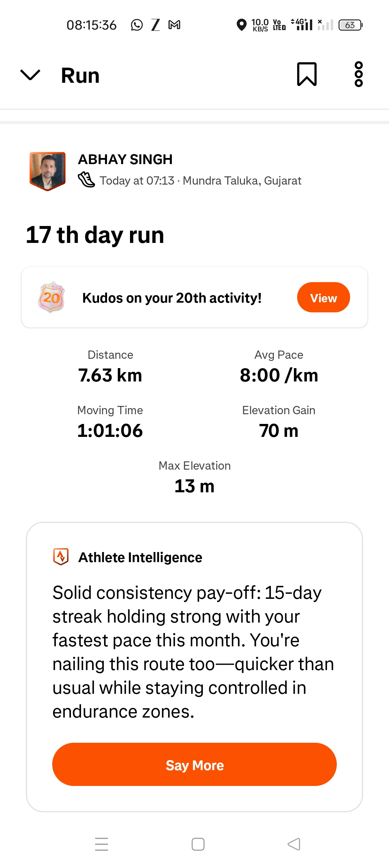
Task: Tap the Gmail notification icon in status bar
Action: [174, 25]
